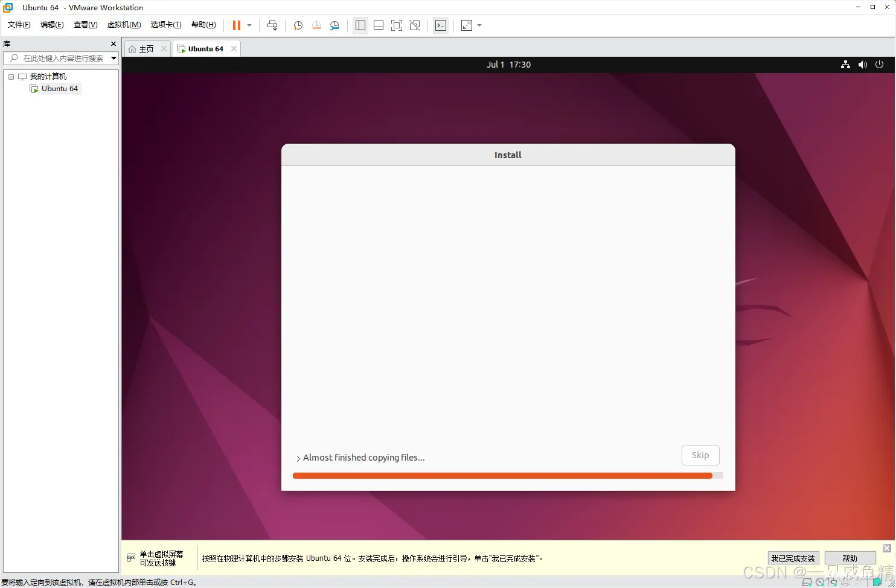Click the CD/DVD drive status icon
Screen dimensions: 896x588
point(820,583)
